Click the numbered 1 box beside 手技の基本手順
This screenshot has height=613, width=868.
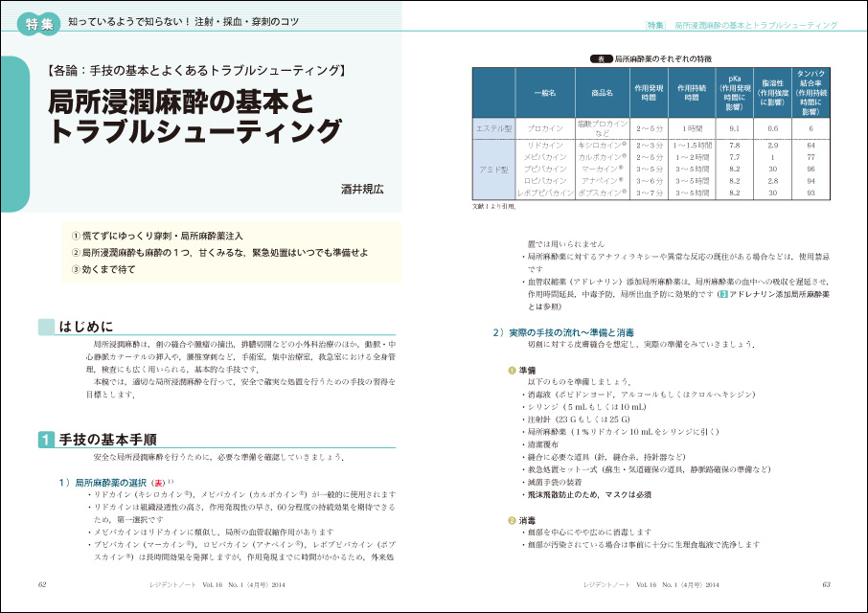[x=45, y=441]
